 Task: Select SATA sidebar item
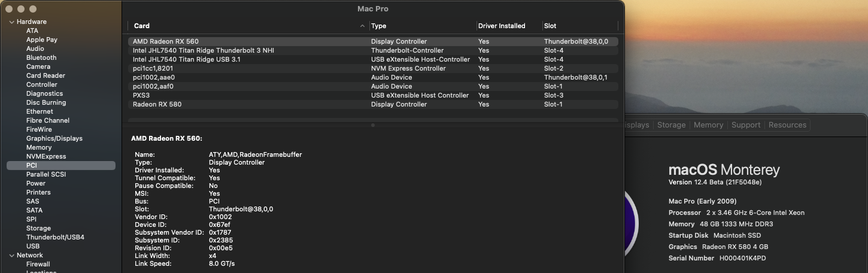34,210
